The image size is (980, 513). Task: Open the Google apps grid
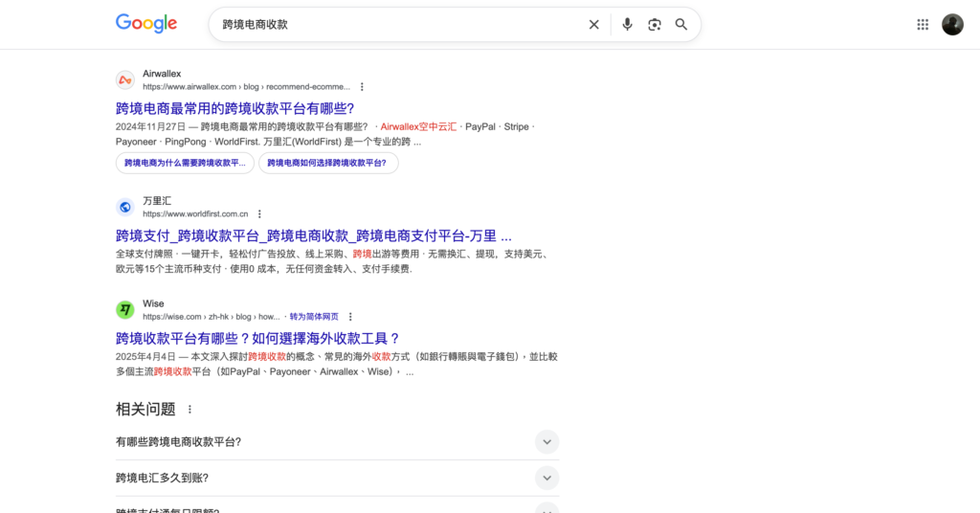(923, 24)
